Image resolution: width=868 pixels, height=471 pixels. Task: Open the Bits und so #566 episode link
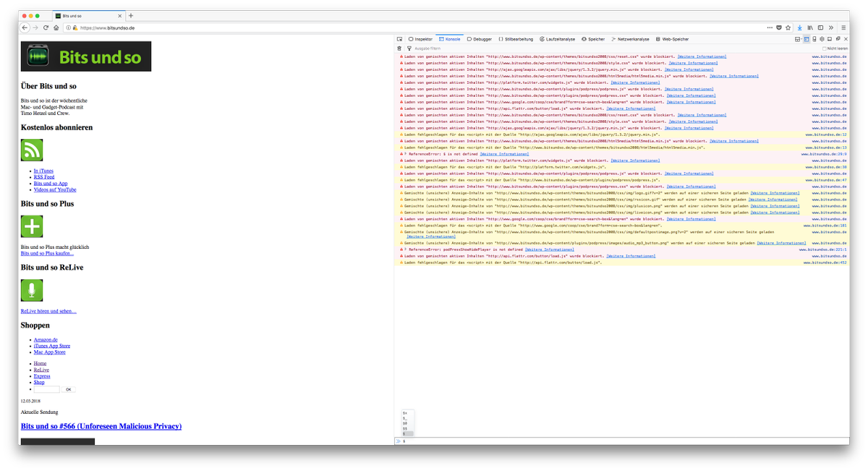coord(101,426)
